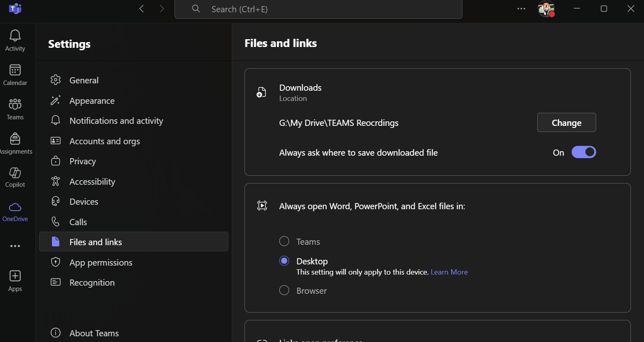Click the file open preference icon
This screenshot has width=644, height=342.
pyautogui.click(x=262, y=206)
